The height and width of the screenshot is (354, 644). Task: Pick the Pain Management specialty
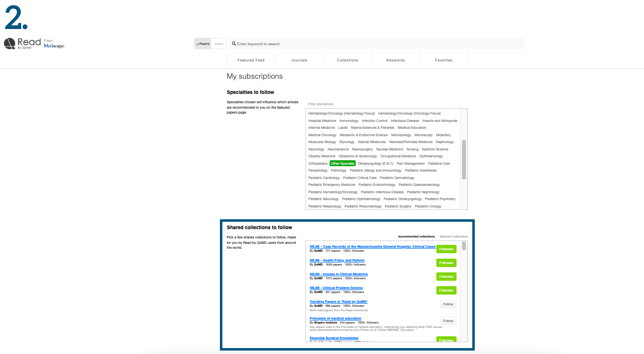410,163
